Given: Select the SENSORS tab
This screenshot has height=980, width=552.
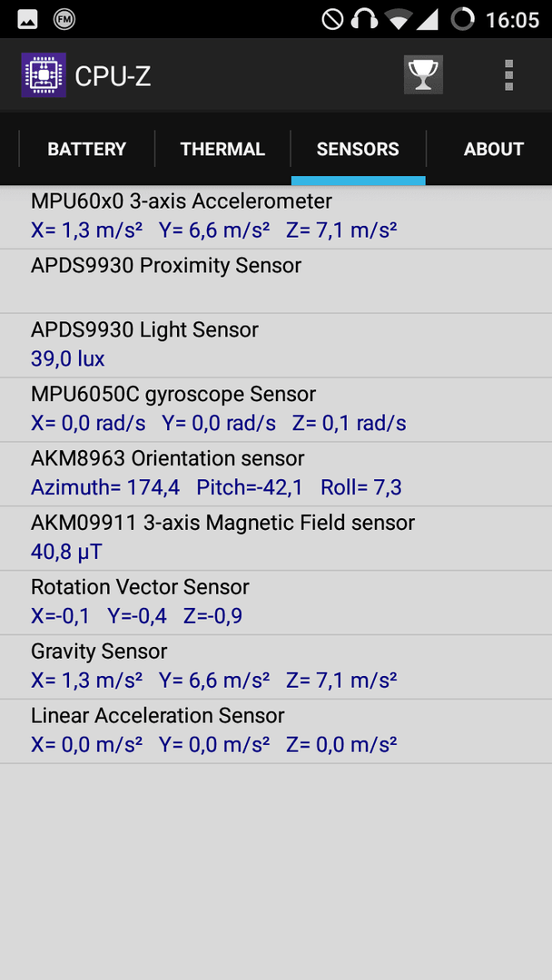Looking at the screenshot, I should point(359,149).
